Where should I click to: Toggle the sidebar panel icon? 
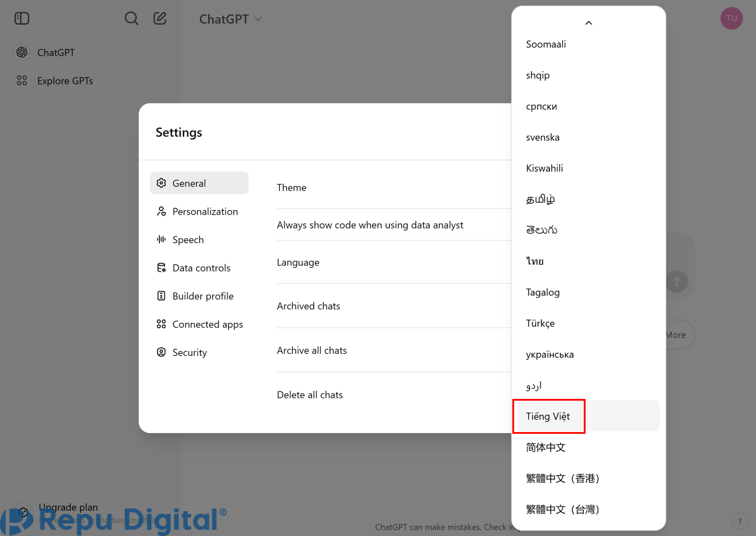click(22, 18)
